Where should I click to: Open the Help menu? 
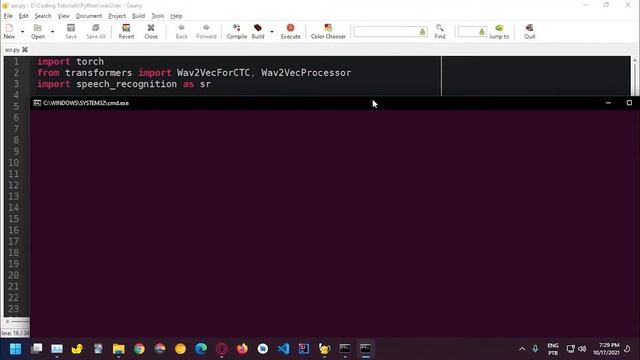tap(176, 16)
